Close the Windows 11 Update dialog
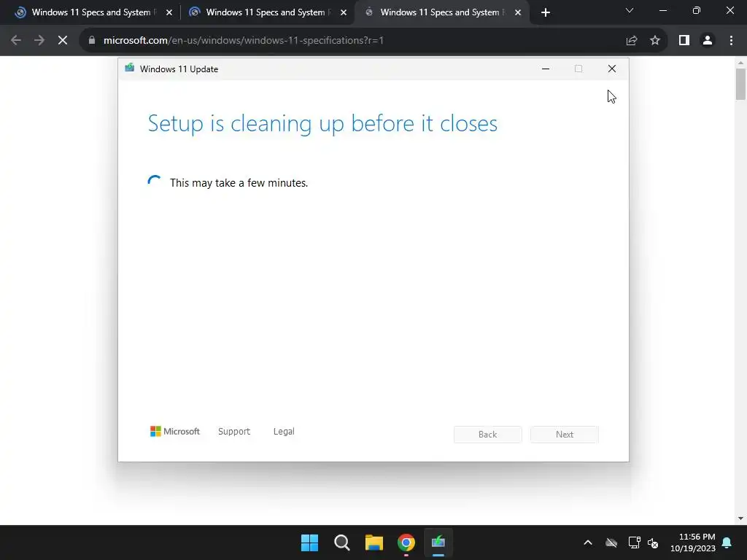The height and width of the screenshot is (560, 747). point(612,69)
